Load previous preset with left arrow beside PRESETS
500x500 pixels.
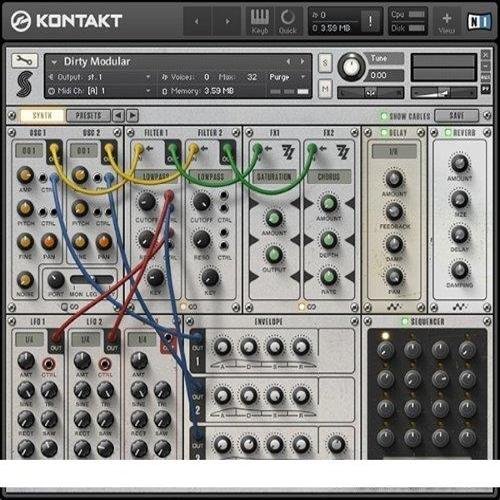[x=118, y=116]
